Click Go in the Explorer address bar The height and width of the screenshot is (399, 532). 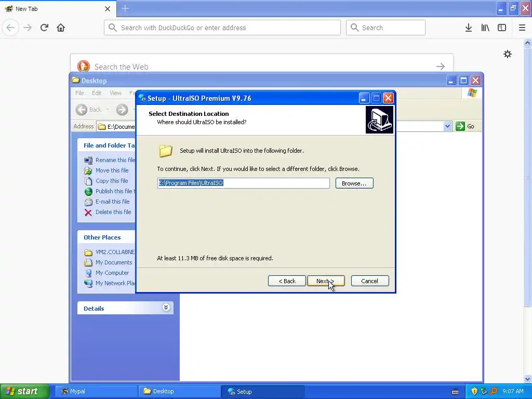(x=465, y=127)
